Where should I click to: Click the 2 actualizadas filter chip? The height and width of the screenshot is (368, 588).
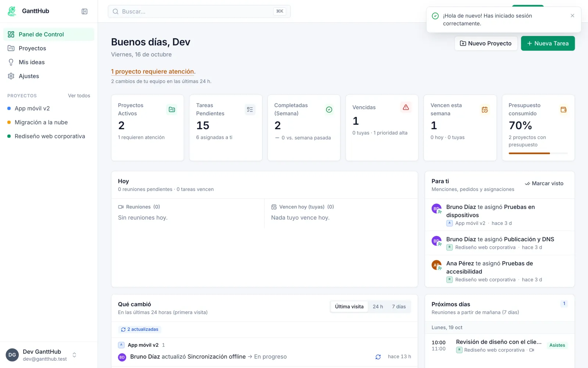[x=140, y=329]
